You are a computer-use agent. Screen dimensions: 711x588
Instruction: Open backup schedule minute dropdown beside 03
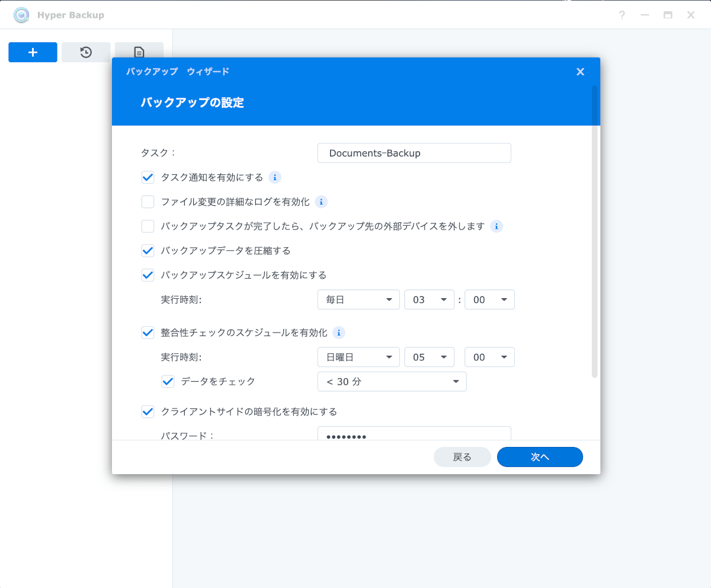click(490, 300)
